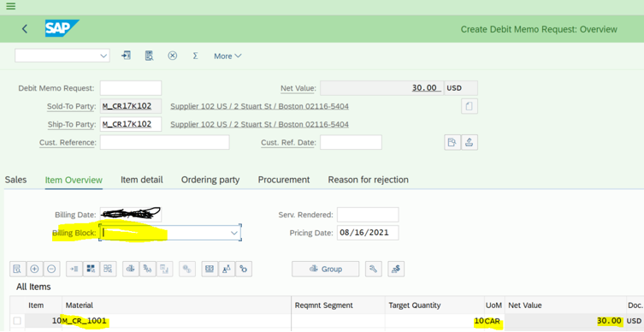This screenshot has width=644, height=332.
Task: Tick the checkbox for item 10 row
Action: [x=17, y=321]
